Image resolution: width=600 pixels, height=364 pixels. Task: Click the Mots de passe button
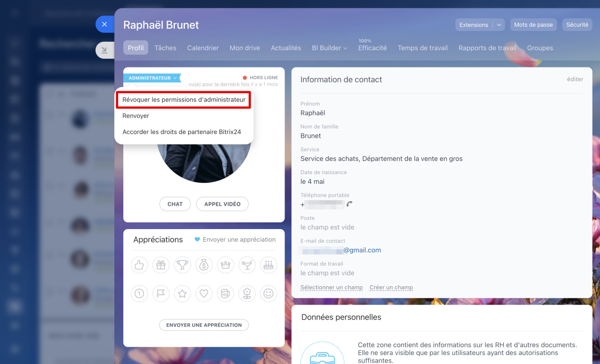[533, 25]
